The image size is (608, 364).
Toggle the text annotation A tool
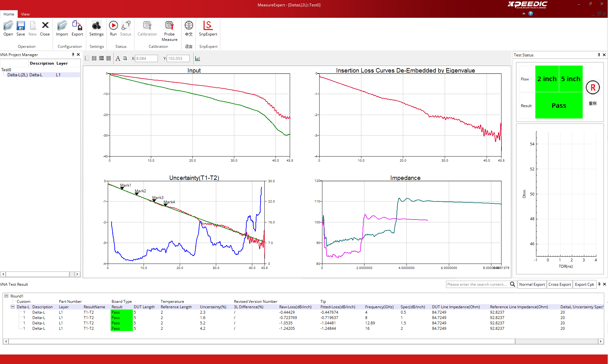(118, 58)
